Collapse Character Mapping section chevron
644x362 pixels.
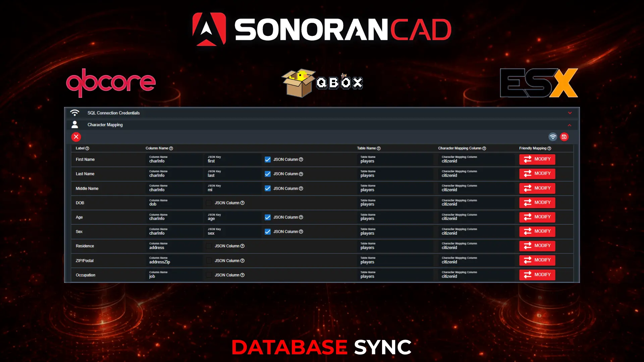pyautogui.click(x=570, y=125)
